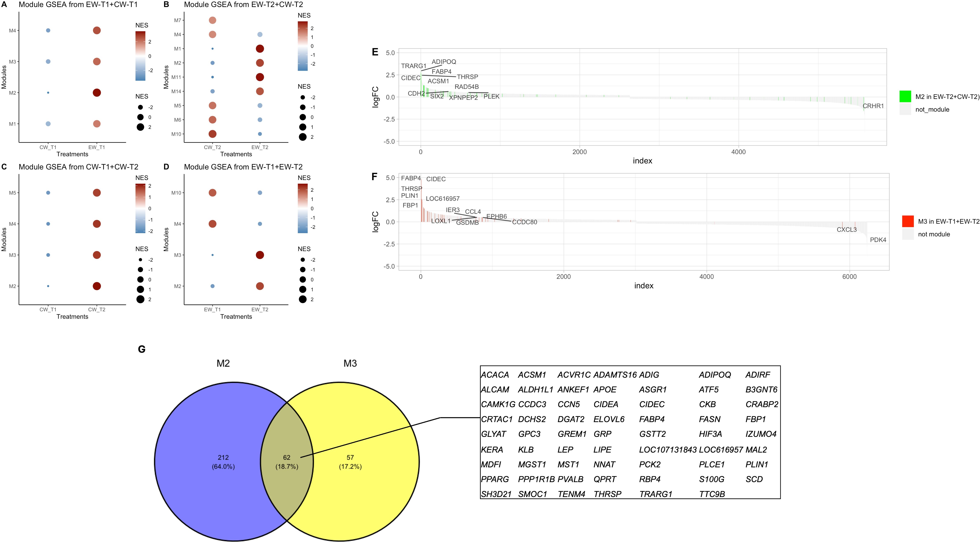Click the CCDC80 gene label in panel F
980x543 pixels.
tap(525, 222)
